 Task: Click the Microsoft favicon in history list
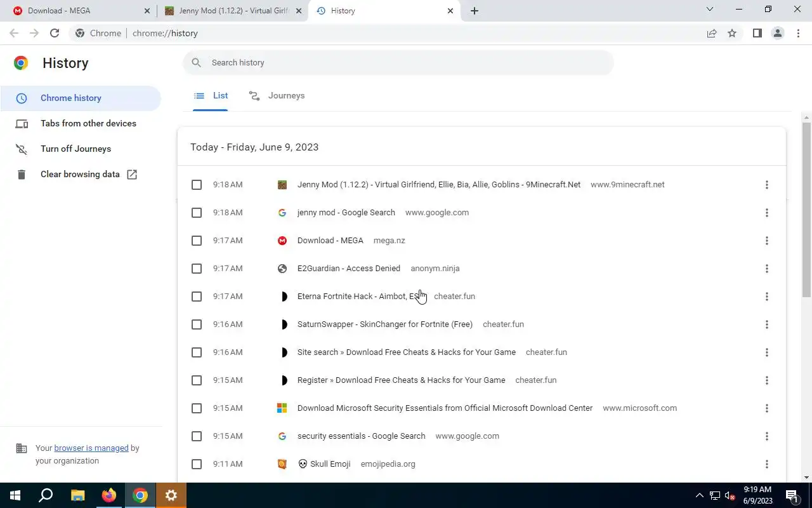coord(282,408)
